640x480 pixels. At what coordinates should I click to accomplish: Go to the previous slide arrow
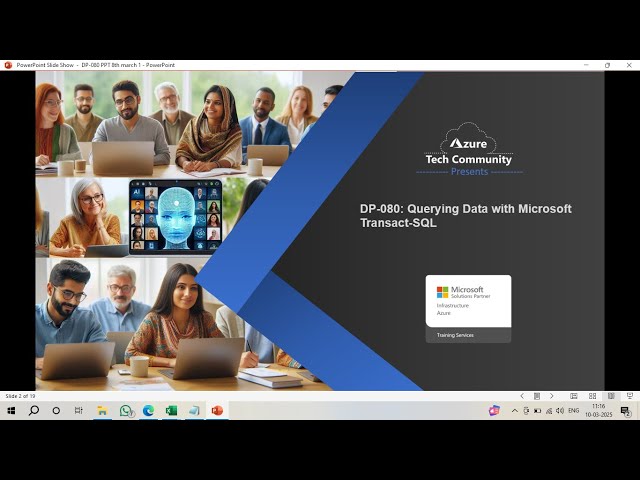click(x=522, y=396)
